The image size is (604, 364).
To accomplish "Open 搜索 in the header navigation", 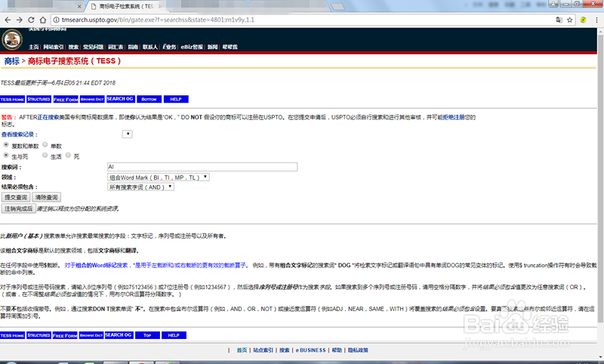I will pos(73,47).
